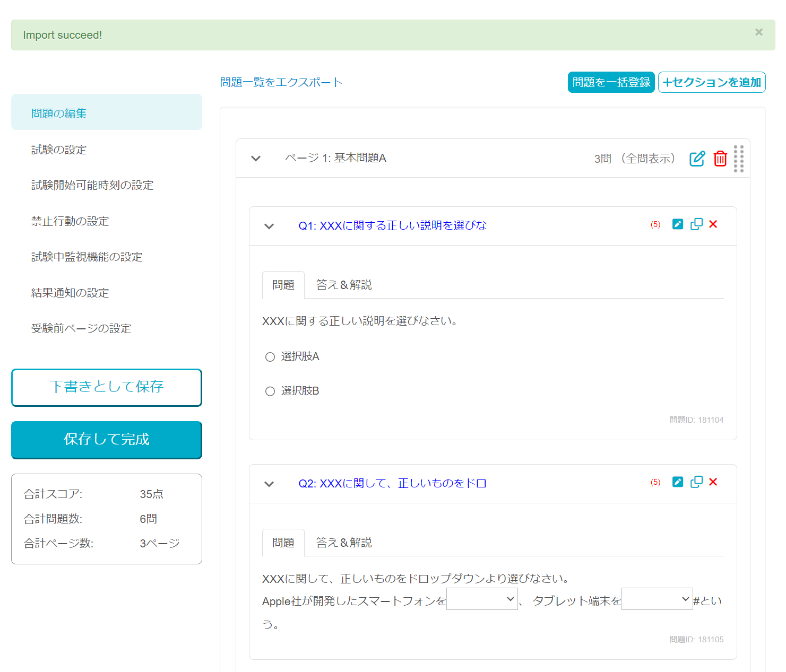Image resolution: width=786 pixels, height=672 pixels.
Task: Switch to 答え＆解説 tab in Q1
Action: click(x=344, y=285)
